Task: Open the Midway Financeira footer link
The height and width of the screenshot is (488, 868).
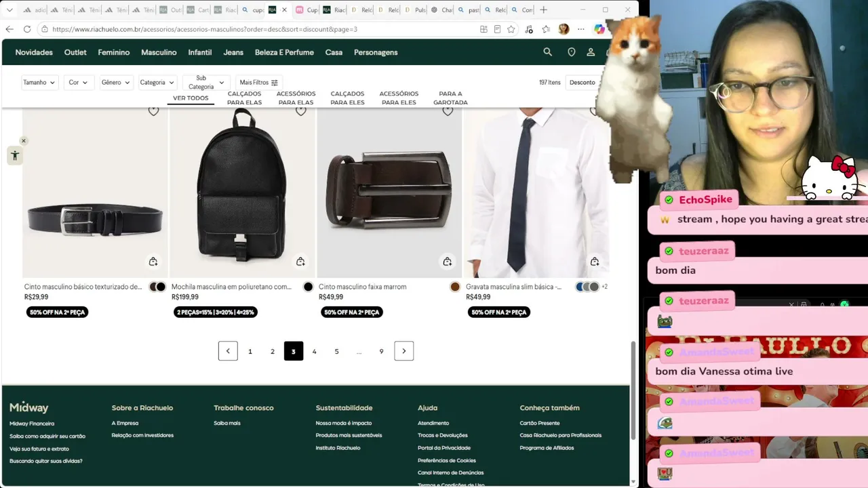Action: 32,424
